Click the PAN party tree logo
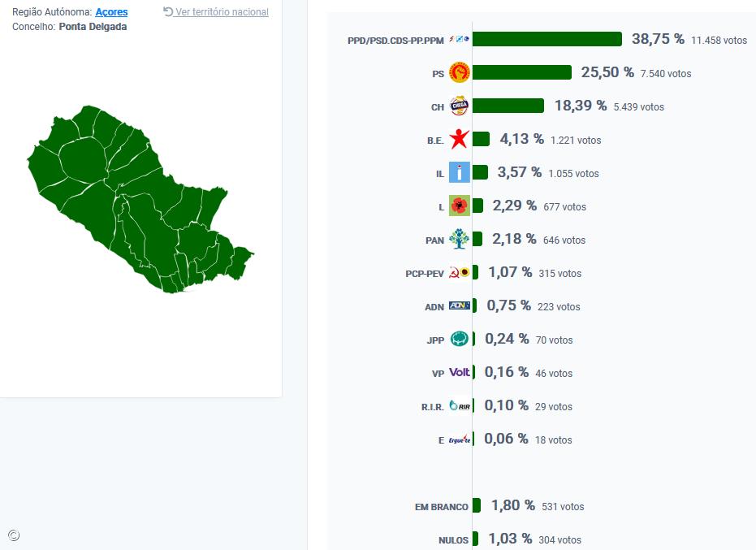This screenshot has width=756, height=550. (x=459, y=239)
